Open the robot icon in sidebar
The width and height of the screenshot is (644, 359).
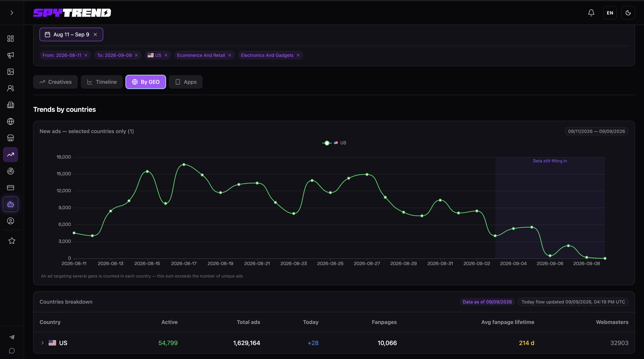tap(11, 204)
